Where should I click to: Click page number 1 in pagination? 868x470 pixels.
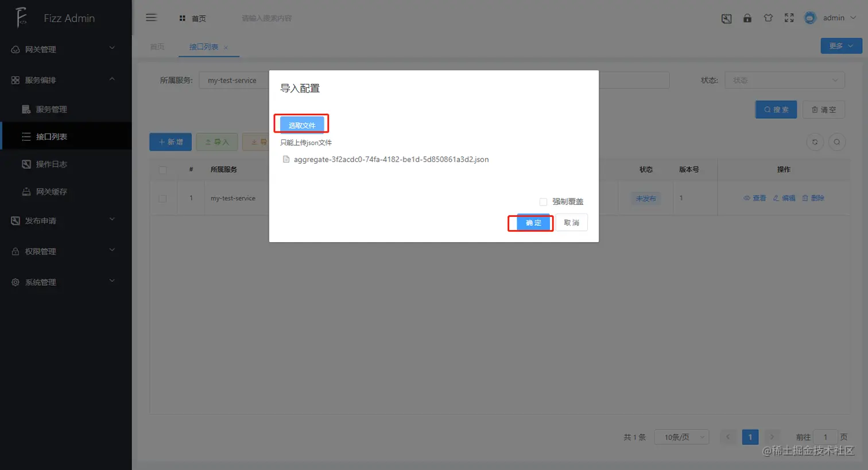pyautogui.click(x=750, y=437)
